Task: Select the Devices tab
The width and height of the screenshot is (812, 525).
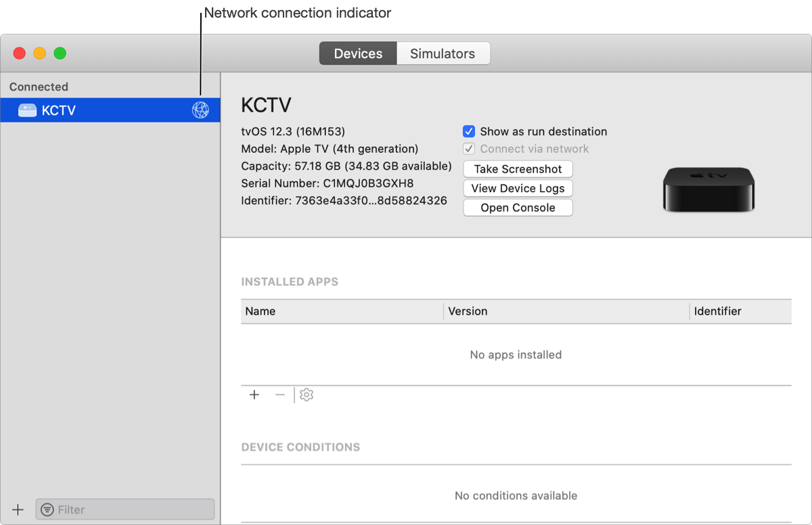Action: [357, 53]
